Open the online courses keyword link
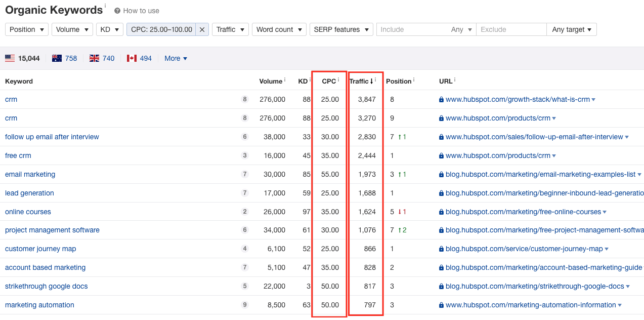The width and height of the screenshot is (644, 320). tap(28, 212)
